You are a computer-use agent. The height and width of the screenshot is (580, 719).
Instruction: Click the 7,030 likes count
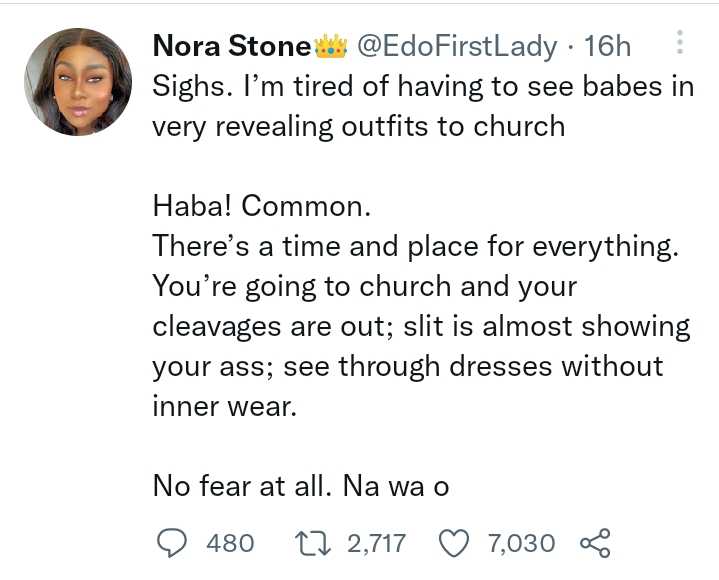pyautogui.click(x=520, y=543)
